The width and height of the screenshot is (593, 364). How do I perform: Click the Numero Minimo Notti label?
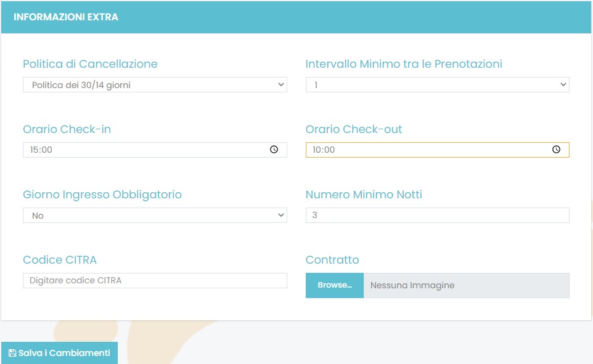point(364,195)
